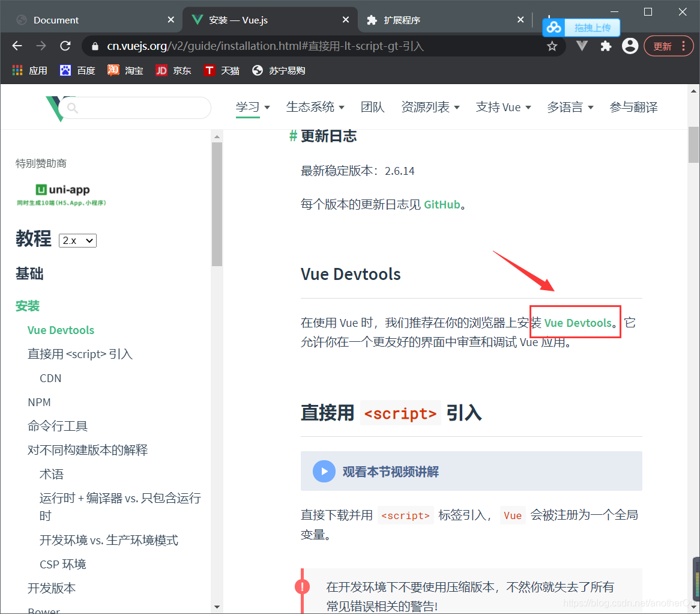Image resolution: width=700 pixels, height=614 pixels.
Task: Click the # anchor beside 更新日志
Action: click(293, 136)
